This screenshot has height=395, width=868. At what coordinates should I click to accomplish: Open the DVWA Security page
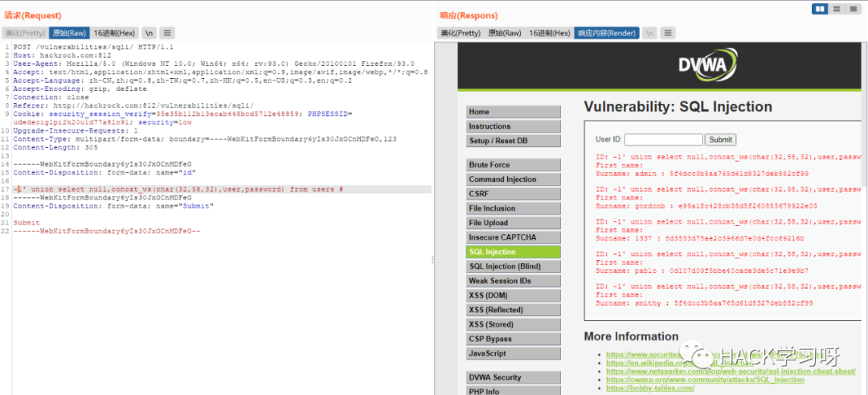pyautogui.click(x=513, y=377)
